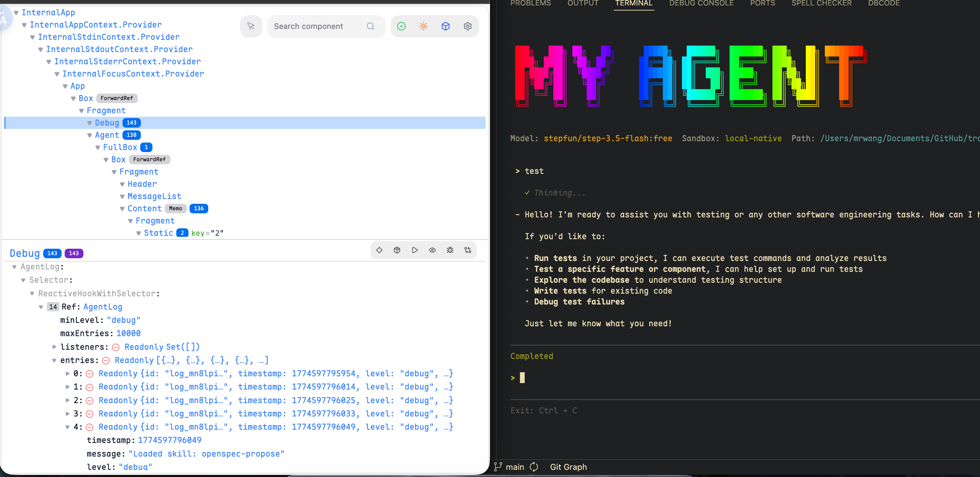Collapse the MessageList tree node
Image resolution: width=980 pixels, height=477 pixels.
coord(122,196)
